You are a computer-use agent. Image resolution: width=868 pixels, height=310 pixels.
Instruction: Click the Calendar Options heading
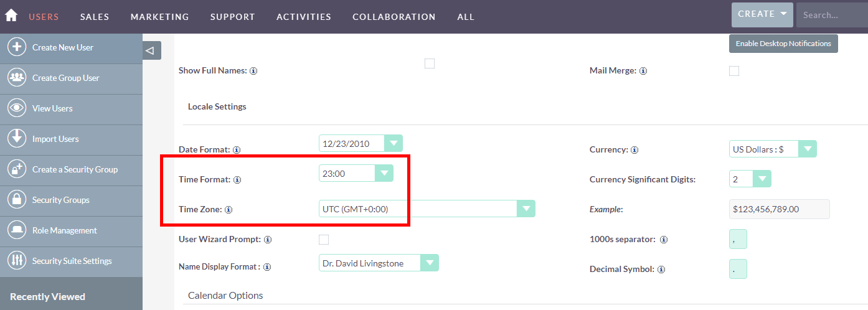pos(225,296)
